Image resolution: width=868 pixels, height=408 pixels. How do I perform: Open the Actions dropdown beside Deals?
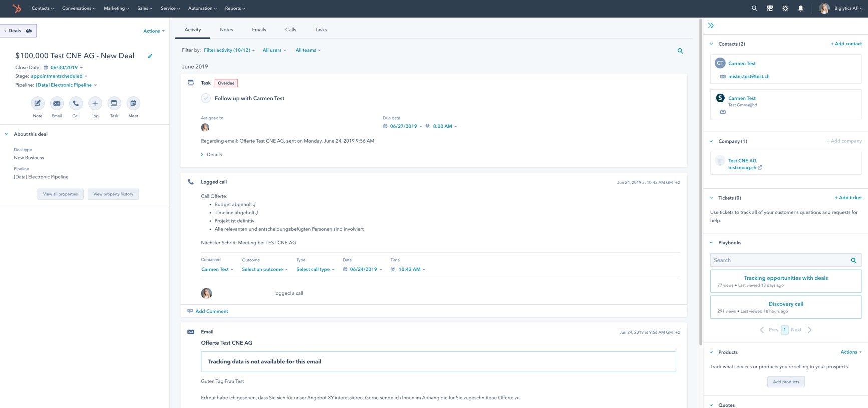coord(154,31)
